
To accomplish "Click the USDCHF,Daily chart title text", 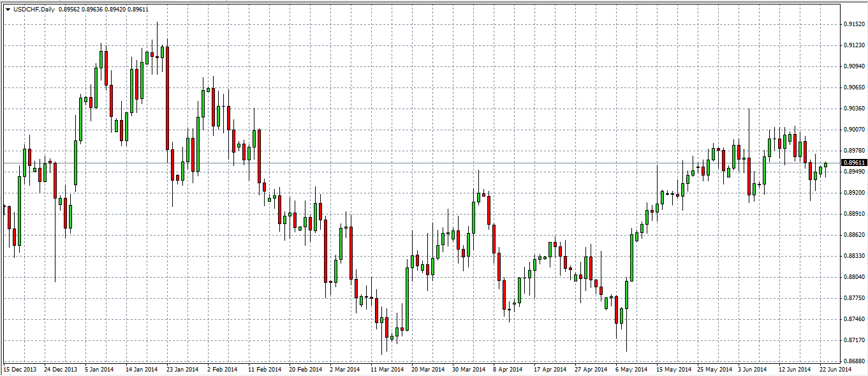I will (33, 9).
